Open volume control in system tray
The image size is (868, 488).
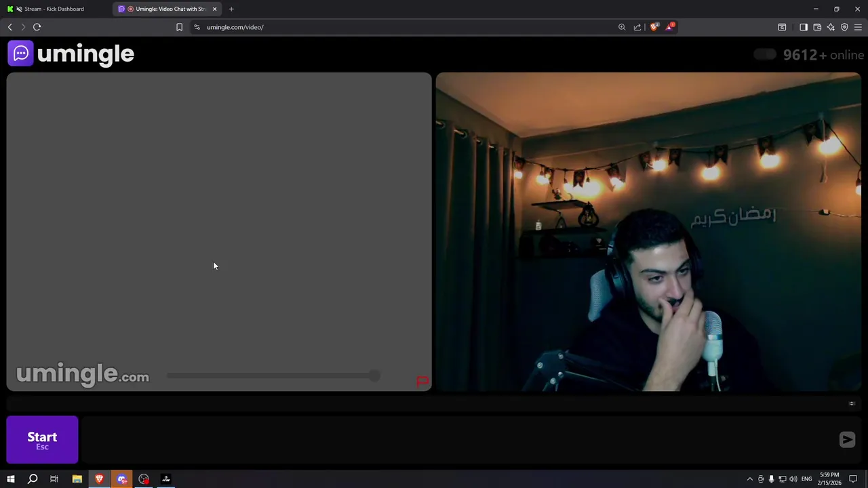click(x=793, y=479)
